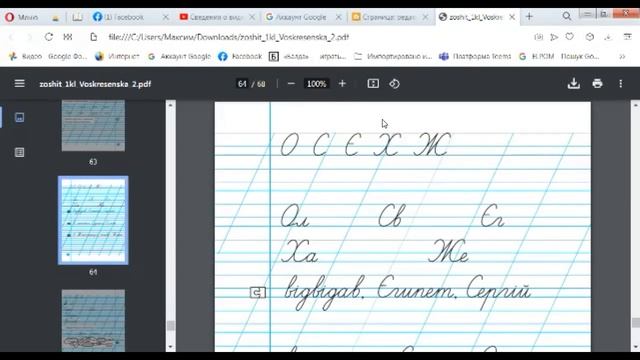Viewport: 640px width, 360px height.
Task: Reload the current page
Action: 49,37
